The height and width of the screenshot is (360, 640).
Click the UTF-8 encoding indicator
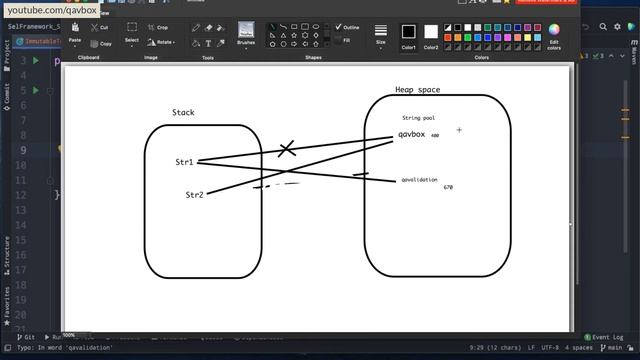[550, 348]
